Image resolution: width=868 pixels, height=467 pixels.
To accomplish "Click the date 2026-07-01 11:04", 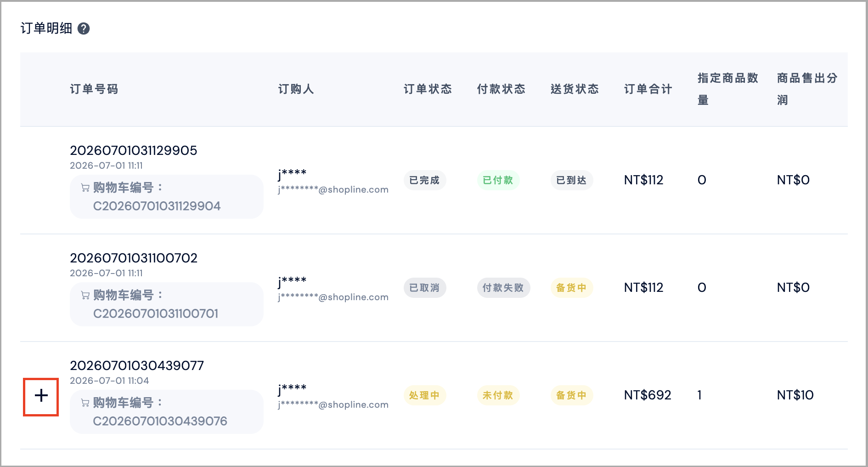I will (109, 381).
